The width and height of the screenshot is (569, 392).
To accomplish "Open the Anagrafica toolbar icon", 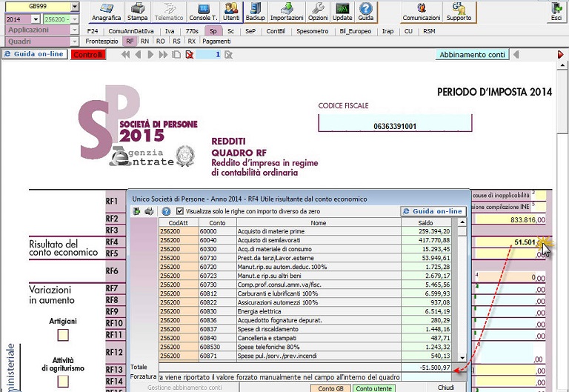I will pyautogui.click(x=106, y=12).
